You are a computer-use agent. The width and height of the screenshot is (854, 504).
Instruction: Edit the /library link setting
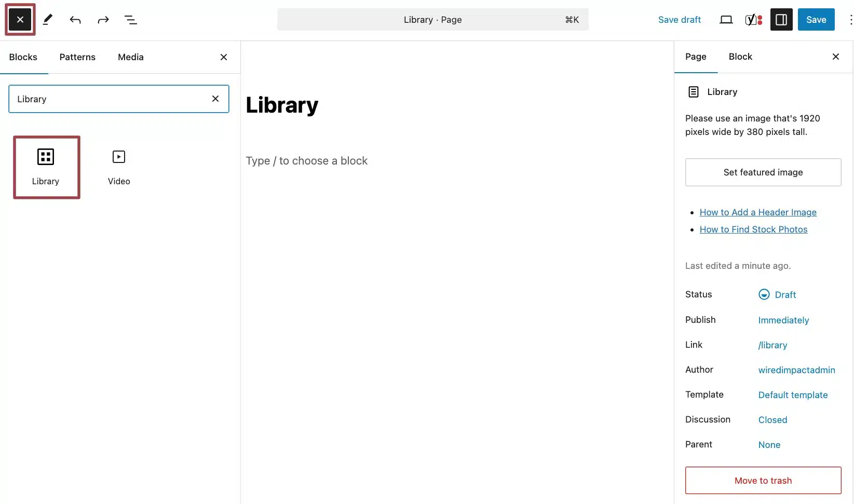[x=772, y=345]
